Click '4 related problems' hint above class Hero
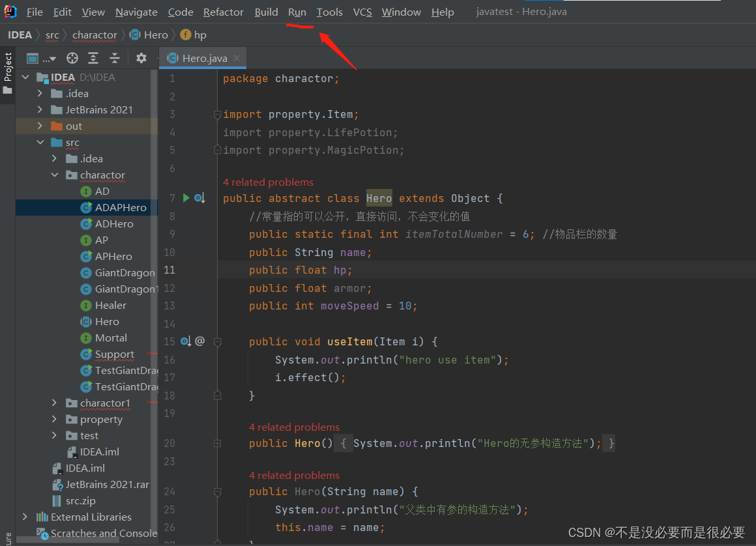756x546 pixels. (268, 182)
